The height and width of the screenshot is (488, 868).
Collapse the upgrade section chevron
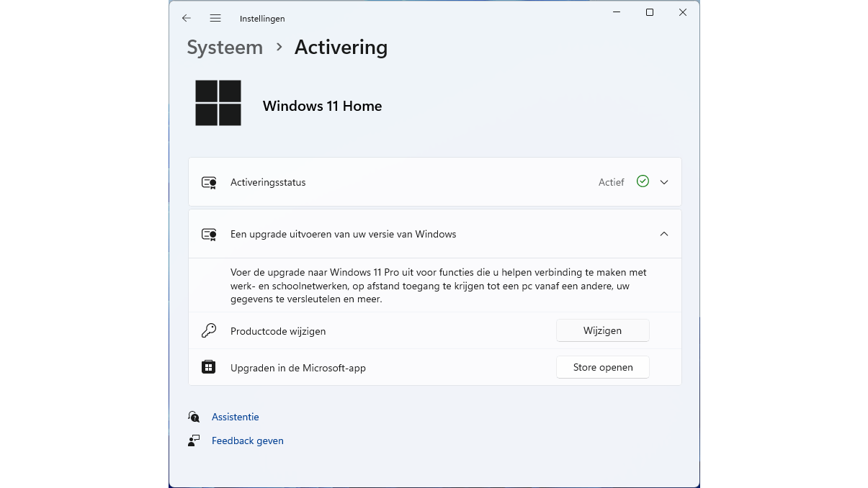coord(664,234)
